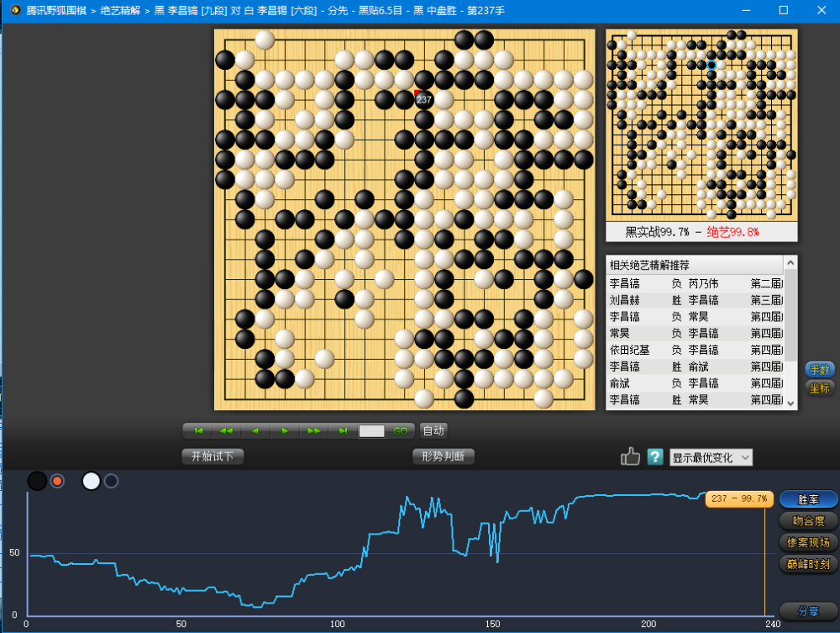Click the 开始试下 button
This screenshot has height=633, width=840.
(x=213, y=456)
